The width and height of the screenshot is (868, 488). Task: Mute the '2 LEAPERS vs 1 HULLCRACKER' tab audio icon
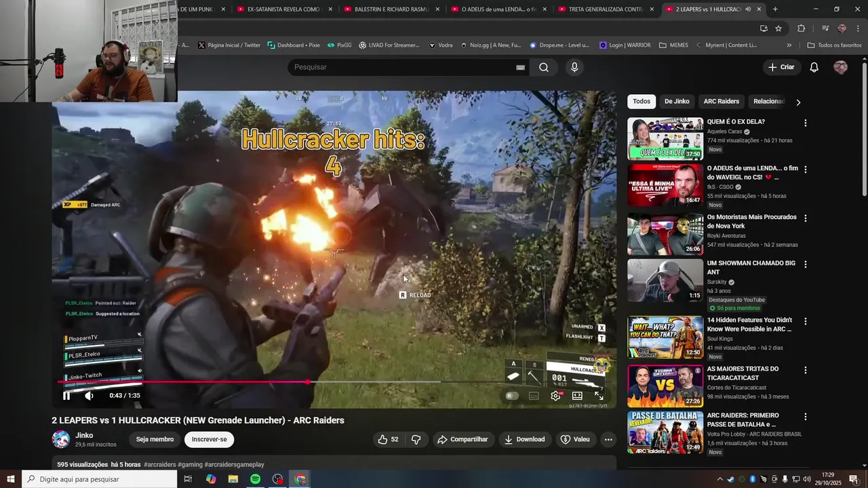(x=748, y=9)
